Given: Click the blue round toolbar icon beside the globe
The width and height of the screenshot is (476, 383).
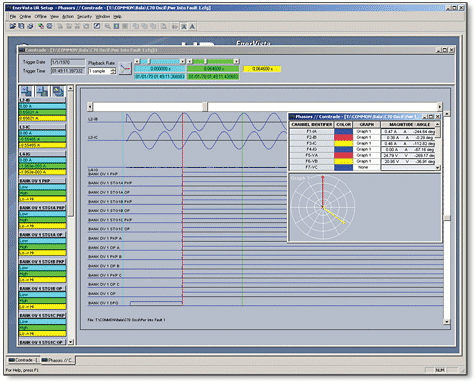Looking at the screenshot, I should click(49, 26).
